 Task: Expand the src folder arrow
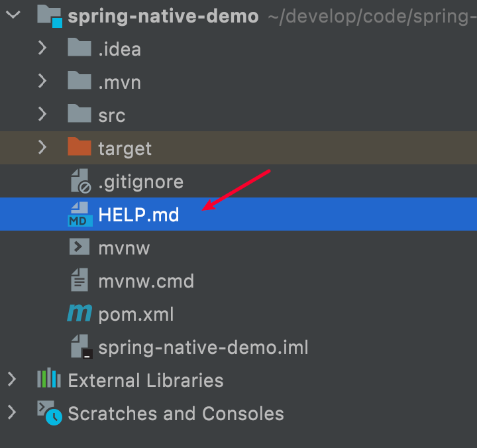[42, 115]
